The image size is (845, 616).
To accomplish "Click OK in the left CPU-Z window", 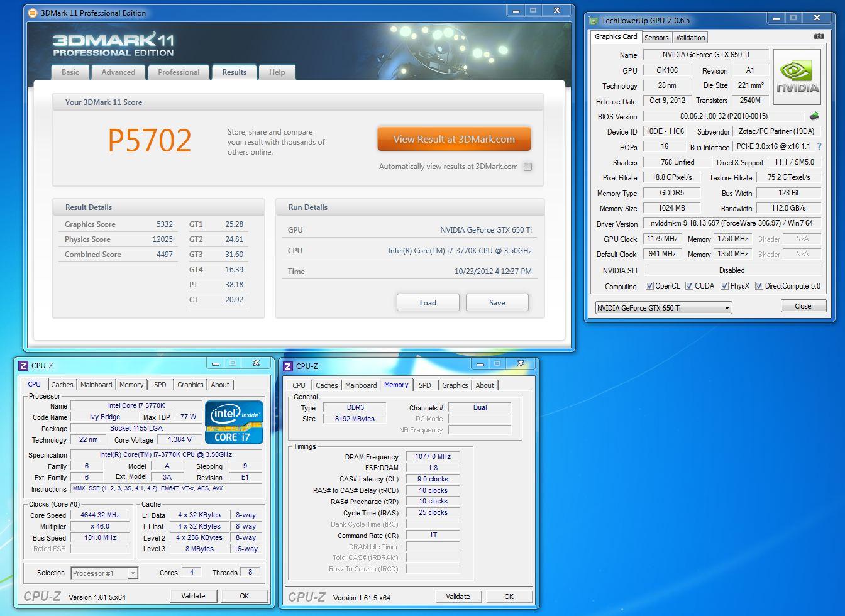I will [x=245, y=596].
